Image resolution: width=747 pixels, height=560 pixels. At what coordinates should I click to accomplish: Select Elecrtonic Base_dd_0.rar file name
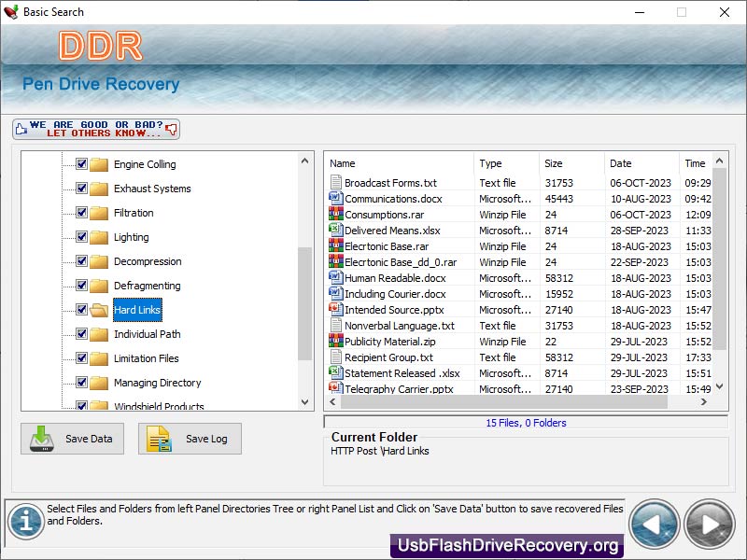click(401, 262)
